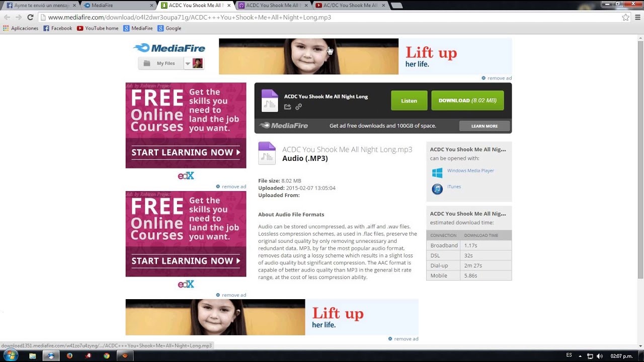Open the Chrome menu icon
Image resolution: width=644 pixels, height=362 pixels.
click(637, 17)
